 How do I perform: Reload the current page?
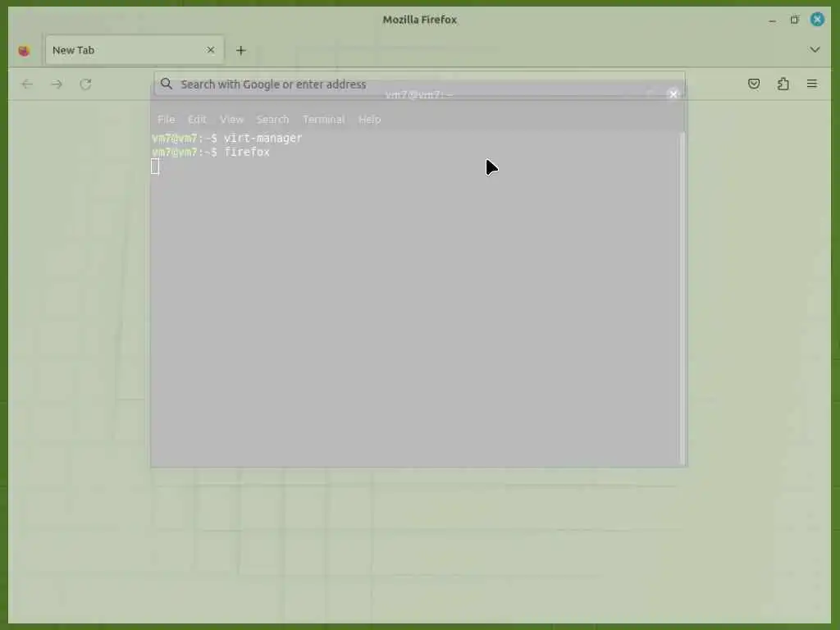tap(85, 84)
